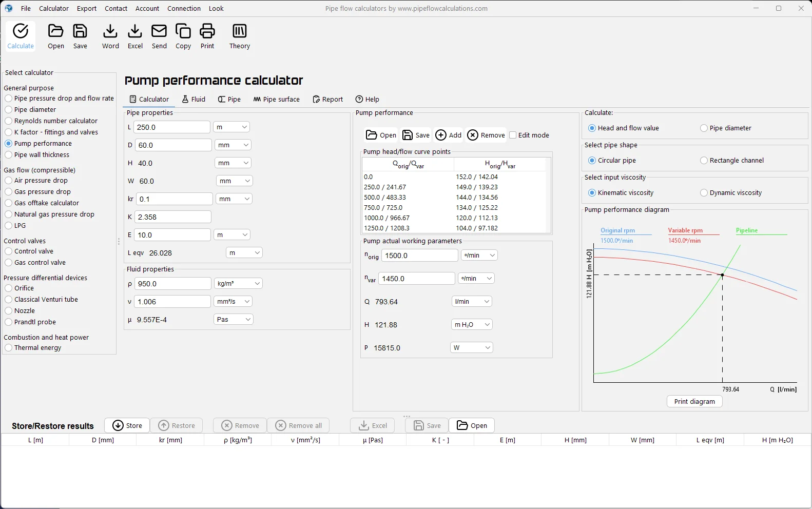812x509 pixels.
Task: Switch to the Fluid tab
Action: click(194, 99)
